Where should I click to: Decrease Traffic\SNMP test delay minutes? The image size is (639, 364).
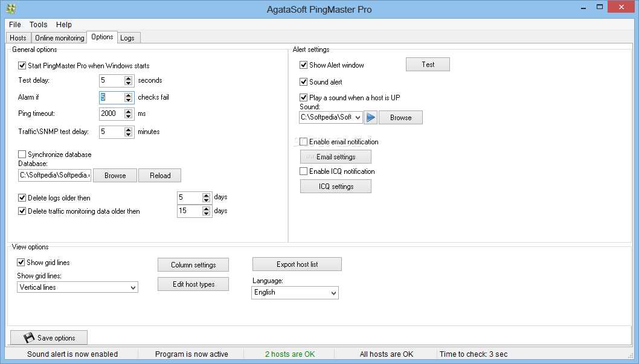tap(129, 135)
